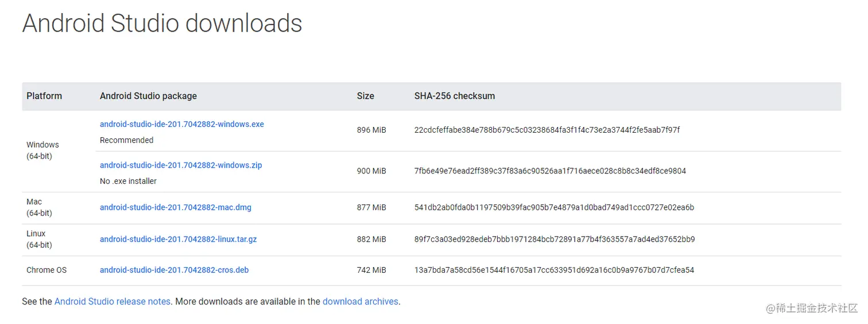
Task: Open the linux.tar.gz download link
Action: click(178, 239)
